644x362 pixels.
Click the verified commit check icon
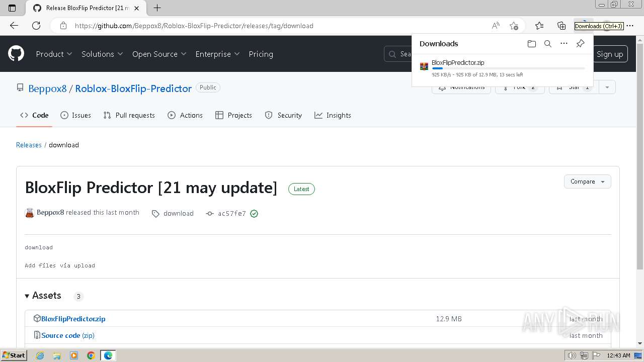click(x=254, y=214)
